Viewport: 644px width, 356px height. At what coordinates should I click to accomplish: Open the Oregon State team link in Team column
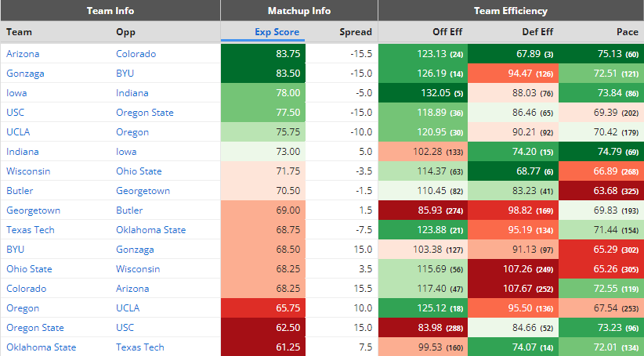pos(35,328)
